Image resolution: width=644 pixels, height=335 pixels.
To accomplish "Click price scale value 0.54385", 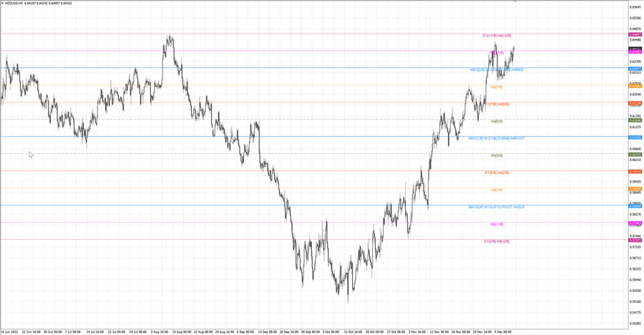I will pos(635,324).
